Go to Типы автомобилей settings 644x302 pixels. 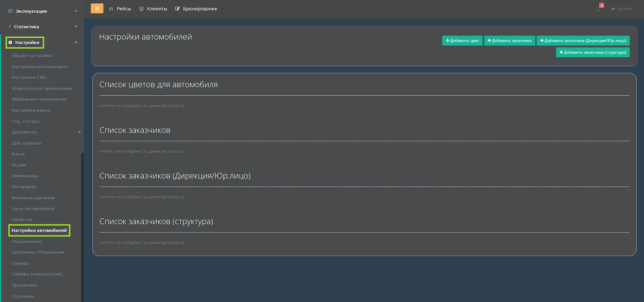pyautogui.click(x=33, y=209)
